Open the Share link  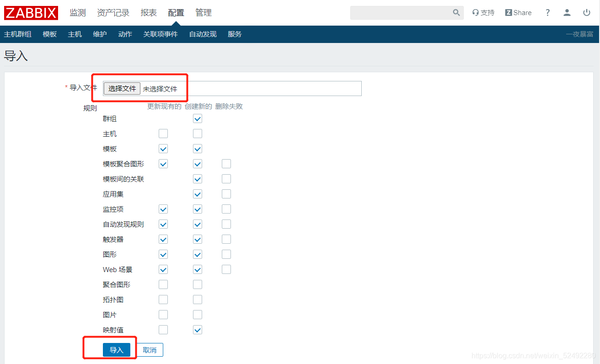(x=518, y=13)
